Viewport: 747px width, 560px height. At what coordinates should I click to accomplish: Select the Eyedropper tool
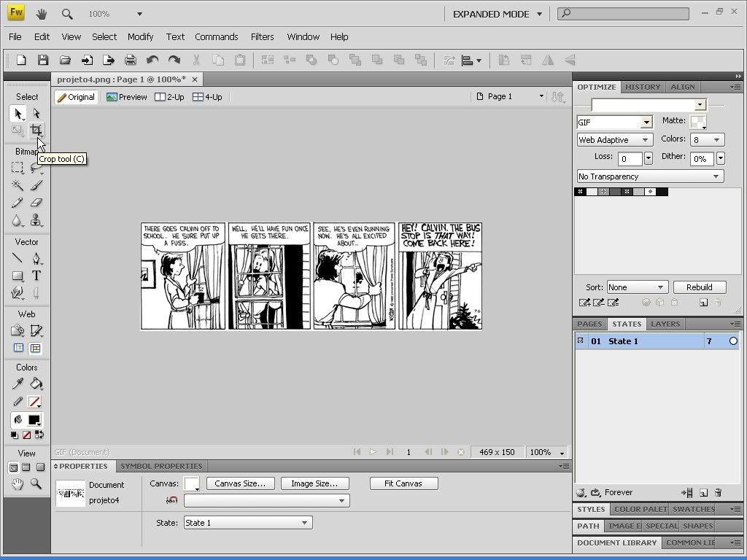(x=18, y=384)
